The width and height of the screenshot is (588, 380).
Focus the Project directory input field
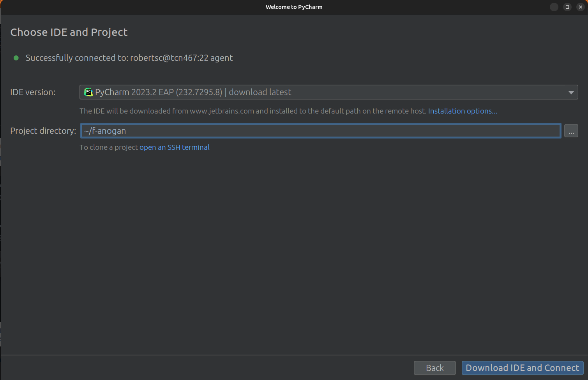[320, 131]
